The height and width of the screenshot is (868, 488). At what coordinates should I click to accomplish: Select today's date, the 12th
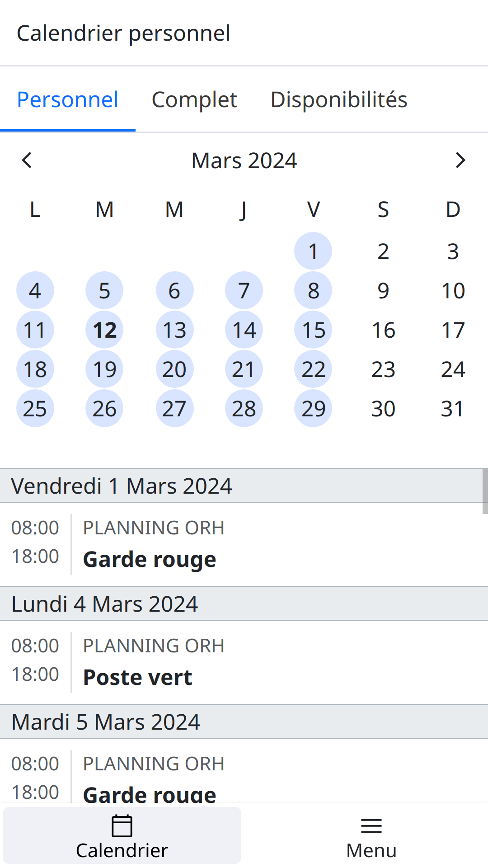[x=104, y=330]
